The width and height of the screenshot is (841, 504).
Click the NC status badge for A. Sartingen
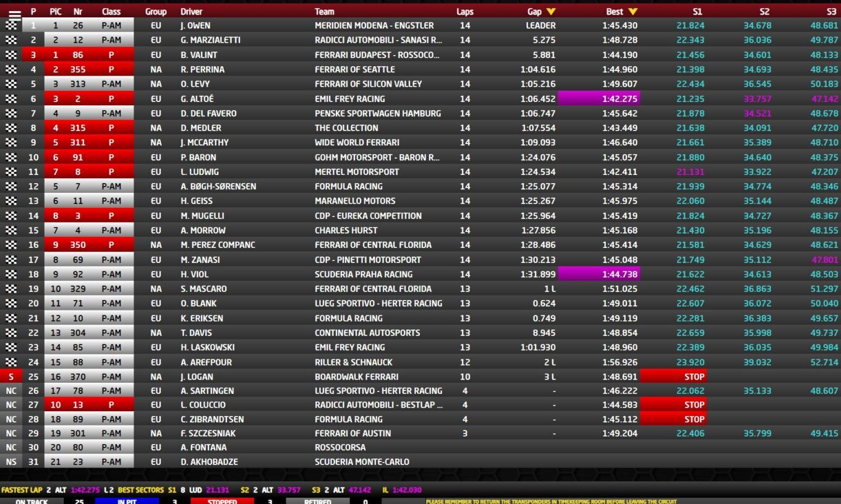(11, 391)
